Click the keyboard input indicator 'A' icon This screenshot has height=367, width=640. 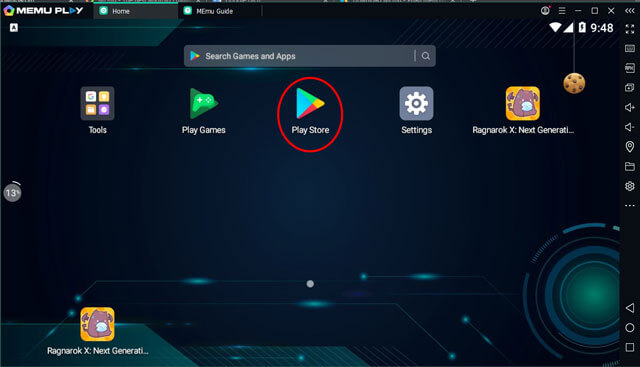[x=14, y=27]
